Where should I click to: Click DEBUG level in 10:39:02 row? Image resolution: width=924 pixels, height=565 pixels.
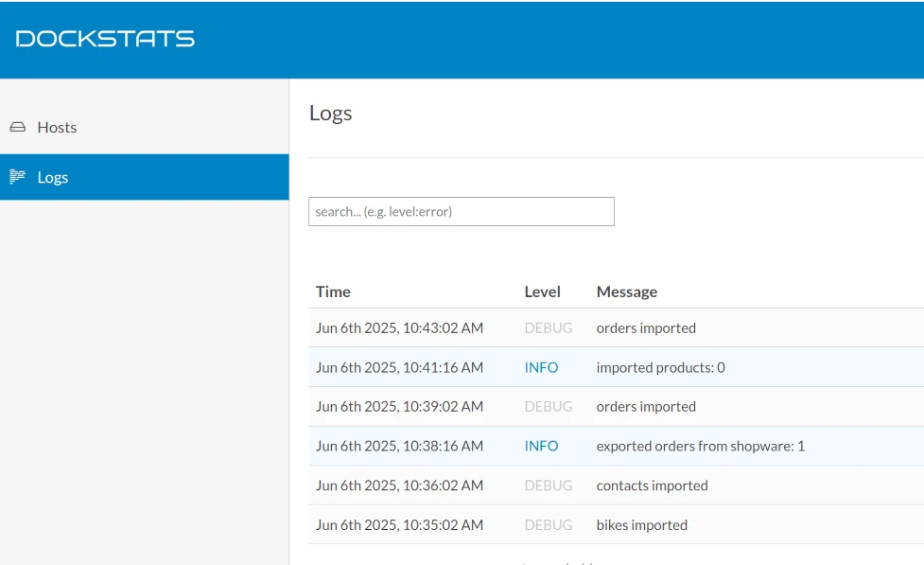[548, 406]
